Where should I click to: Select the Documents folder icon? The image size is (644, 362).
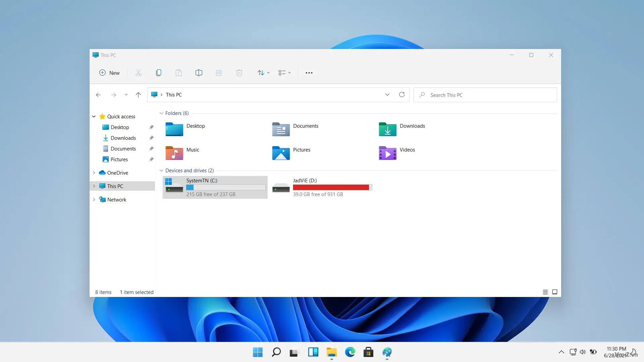[x=281, y=129]
